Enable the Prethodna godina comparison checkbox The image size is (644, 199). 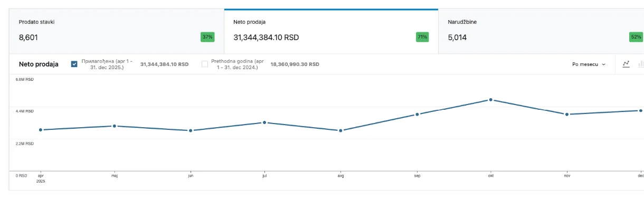pos(205,64)
